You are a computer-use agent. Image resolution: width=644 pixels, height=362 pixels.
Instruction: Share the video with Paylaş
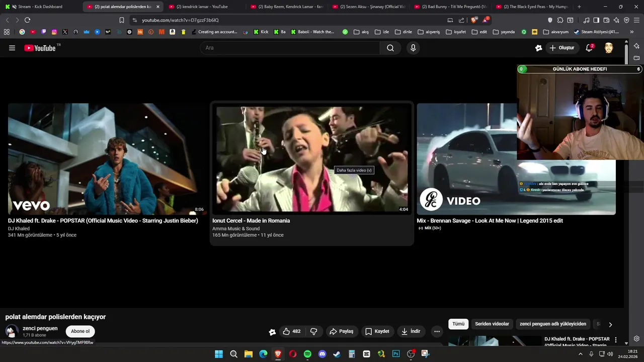tap(341, 331)
